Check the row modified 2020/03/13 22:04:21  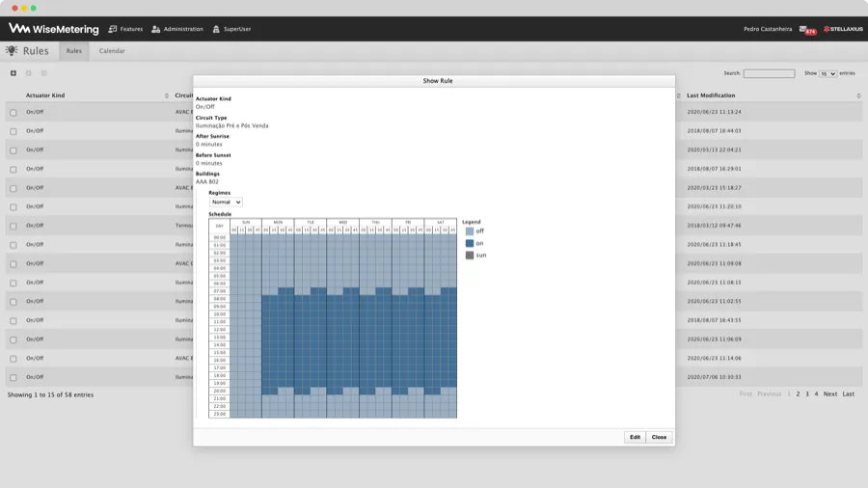[x=14, y=150]
